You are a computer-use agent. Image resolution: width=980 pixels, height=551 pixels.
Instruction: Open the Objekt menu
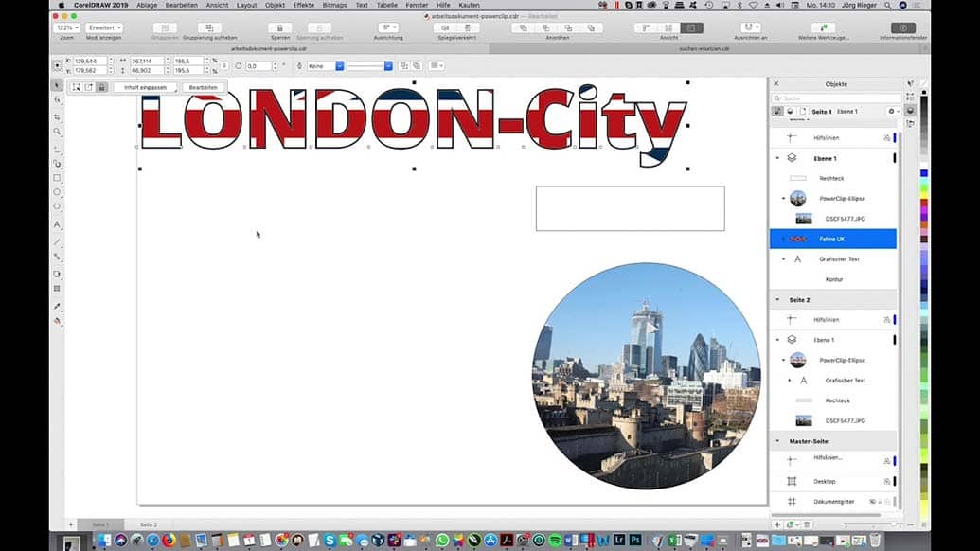coord(275,5)
